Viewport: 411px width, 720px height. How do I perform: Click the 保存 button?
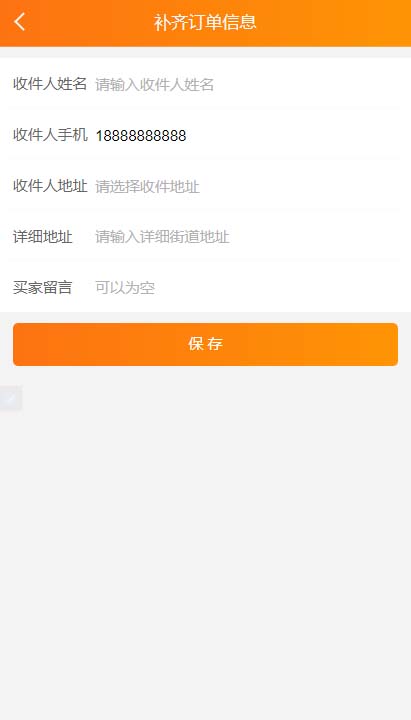[x=205, y=344]
